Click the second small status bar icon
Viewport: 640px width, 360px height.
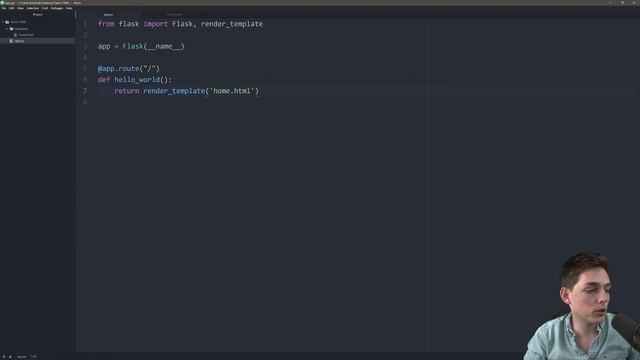[10, 357]
